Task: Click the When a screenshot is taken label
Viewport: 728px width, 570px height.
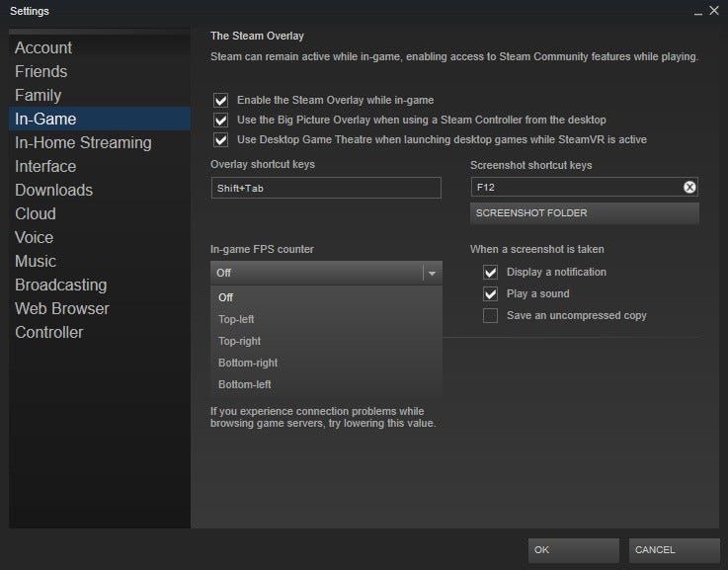Action: click(x=537, y=249)
